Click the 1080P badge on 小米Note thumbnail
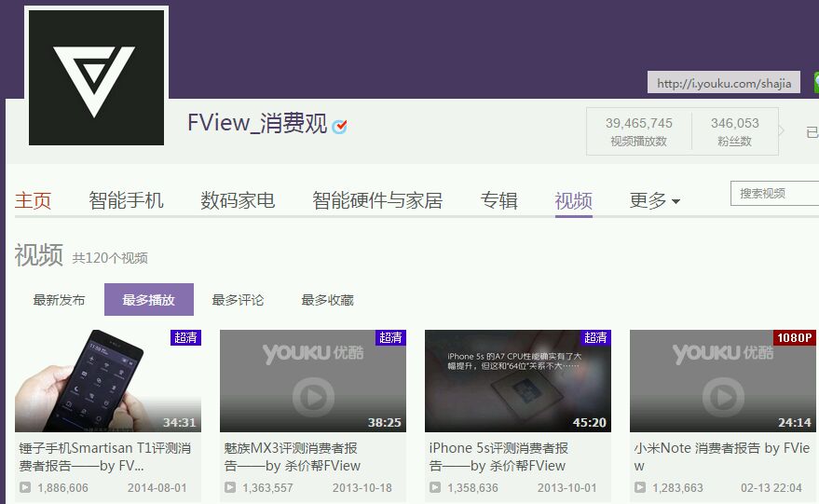The image size is (819, 504). [795, 337]
